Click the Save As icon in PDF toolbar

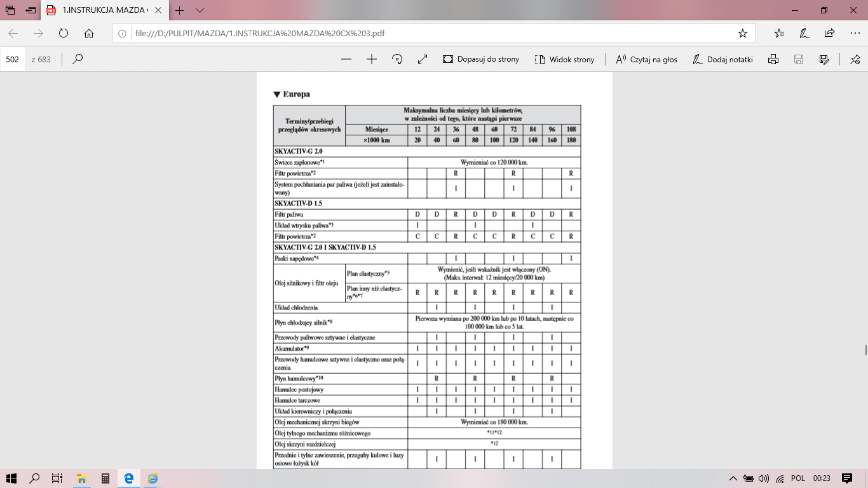tap(824, 59)
